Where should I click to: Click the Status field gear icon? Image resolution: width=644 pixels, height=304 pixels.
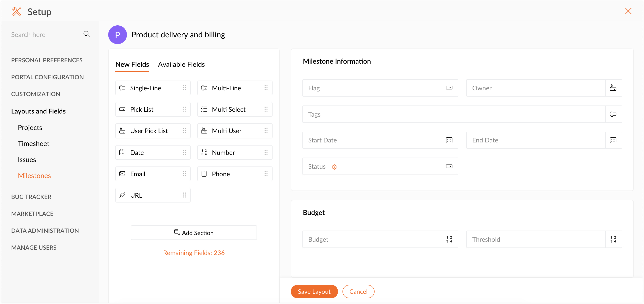(x=334, y=167)
